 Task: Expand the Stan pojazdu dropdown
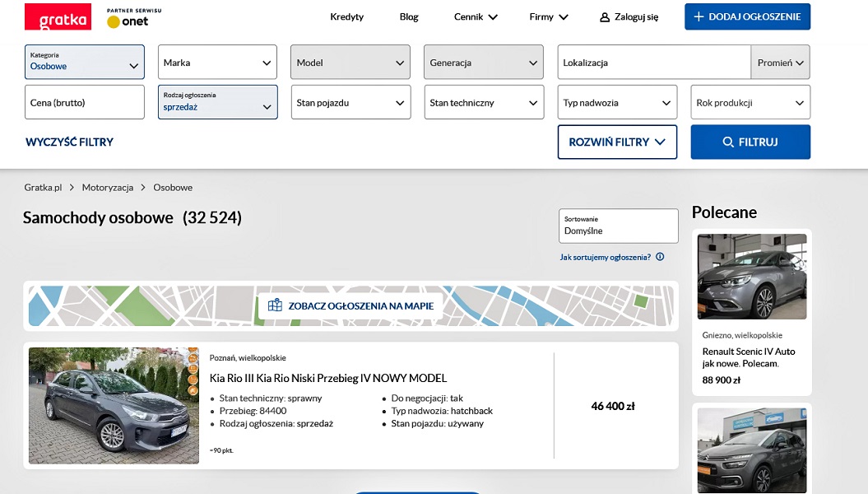(351, 102)
